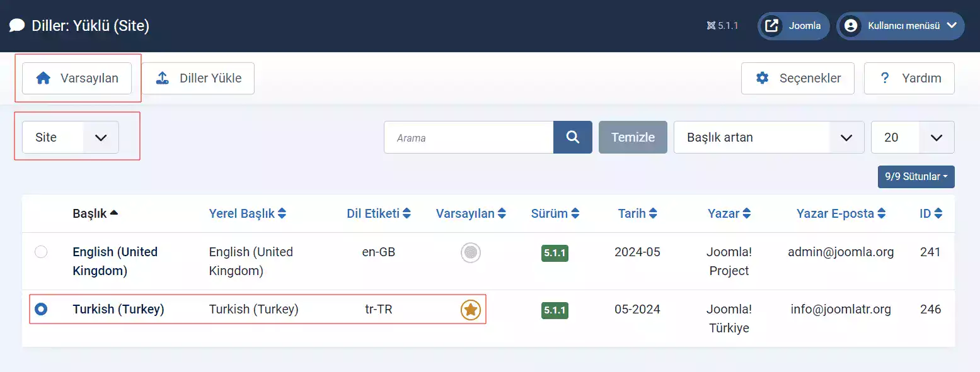Click the Temizle button
The image size is (980, 372).
(632, 137)
